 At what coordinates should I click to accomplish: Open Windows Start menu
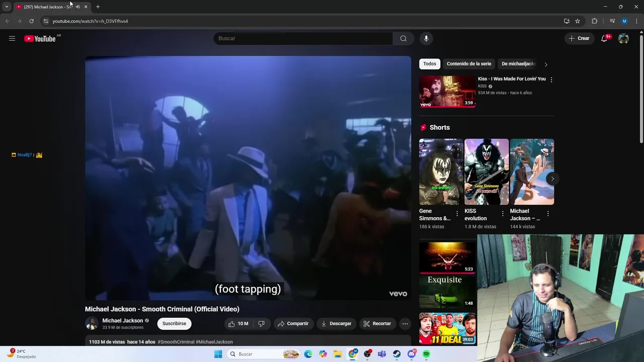(218, 354)
